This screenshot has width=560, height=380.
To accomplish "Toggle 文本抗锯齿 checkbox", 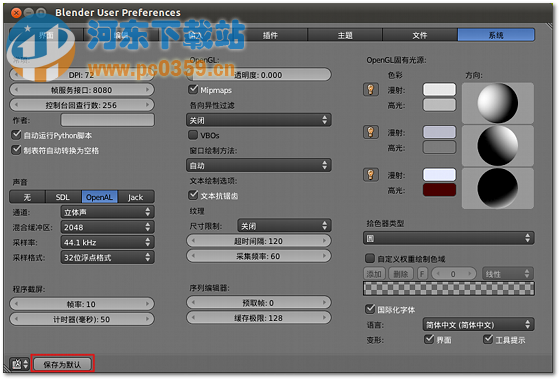I will point(193,195).
